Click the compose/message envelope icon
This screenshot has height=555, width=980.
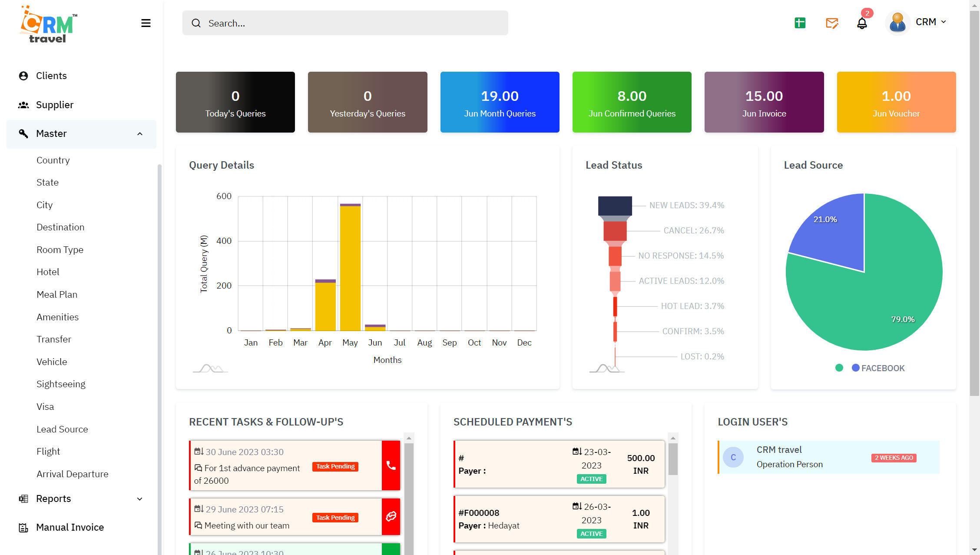coord(832,23)
